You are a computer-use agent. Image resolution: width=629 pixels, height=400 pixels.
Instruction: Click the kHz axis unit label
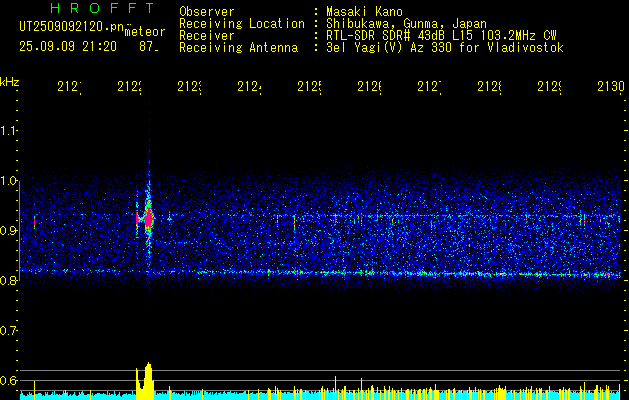[9, 82]
